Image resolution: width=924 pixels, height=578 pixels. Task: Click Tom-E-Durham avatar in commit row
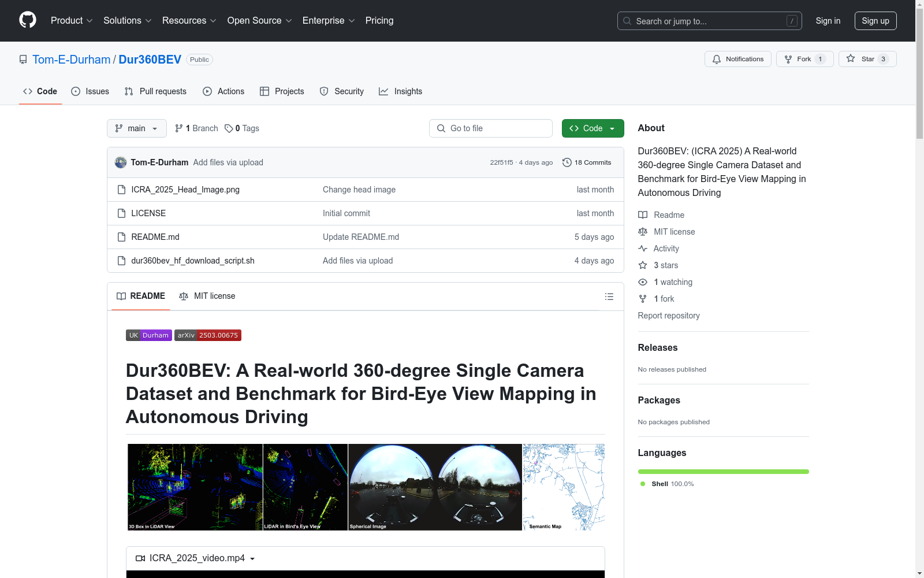[121, 162]
